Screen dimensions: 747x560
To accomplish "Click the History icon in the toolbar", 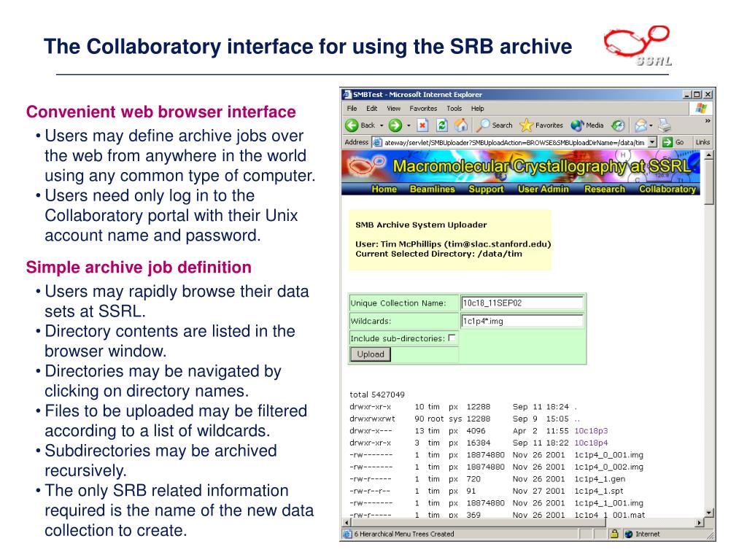I will pyautogui.click(x=618, y=125).
